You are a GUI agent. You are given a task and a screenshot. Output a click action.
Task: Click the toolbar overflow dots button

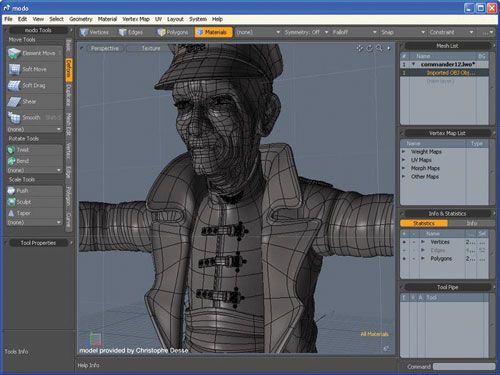point(488,32)
